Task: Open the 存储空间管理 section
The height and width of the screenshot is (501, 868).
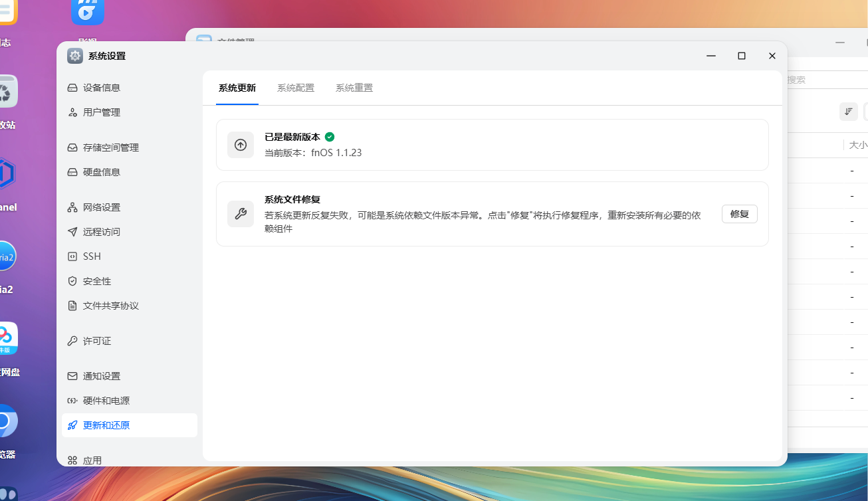Action: pos(130,148)
